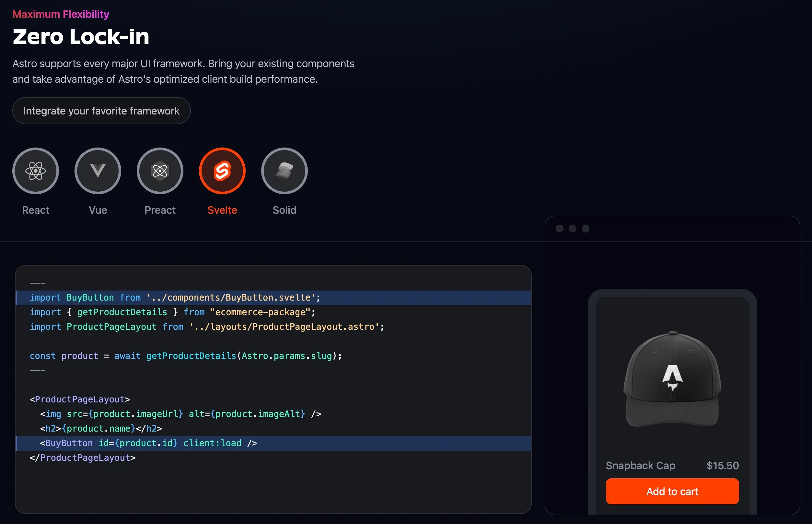Select the Svelte framework icon
The width and height of the screenshot is (812, 524).
point(222,171)
